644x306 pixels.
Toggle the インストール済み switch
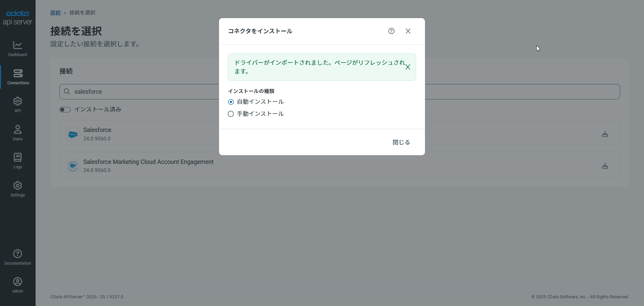65,110
